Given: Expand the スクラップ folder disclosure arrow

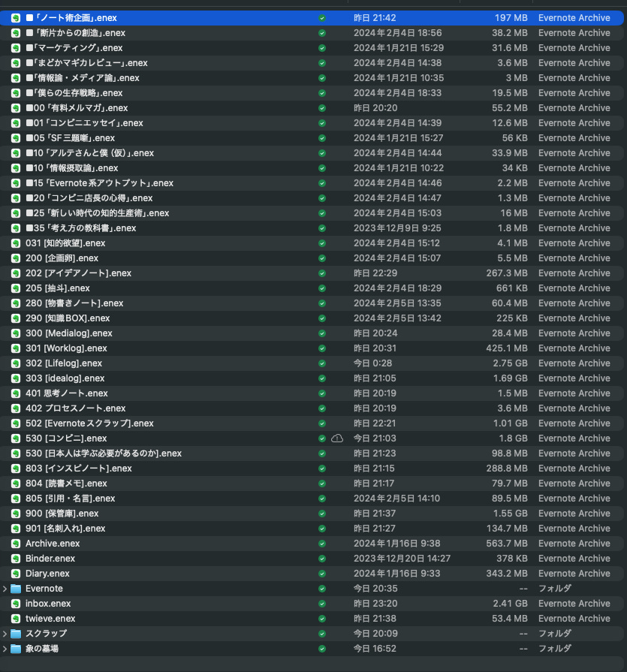Looking at the screenshot, I should [5, 634].
